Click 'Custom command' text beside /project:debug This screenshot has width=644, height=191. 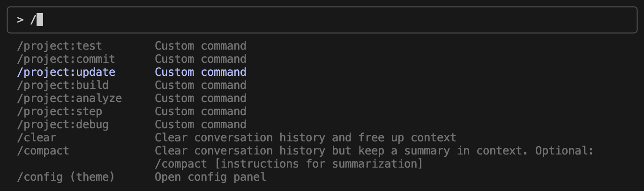[x=201, y=125]
